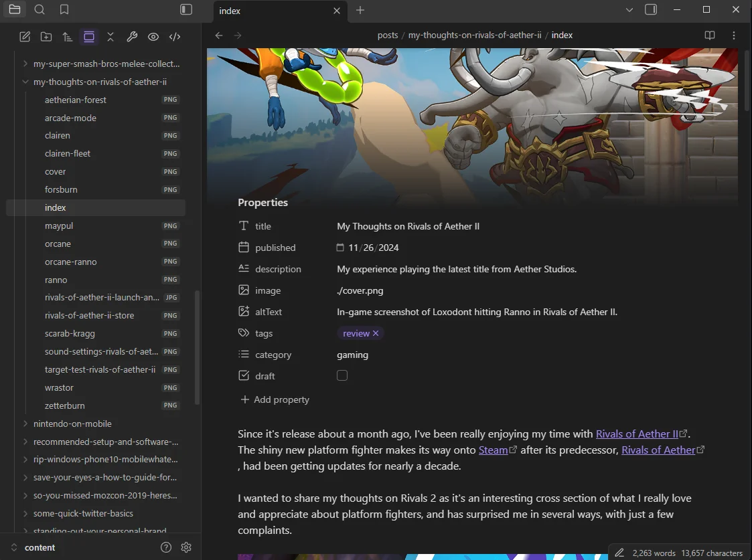Toggle the right sidebar panel
Screen dimensions: 752x560
(650, 10)
